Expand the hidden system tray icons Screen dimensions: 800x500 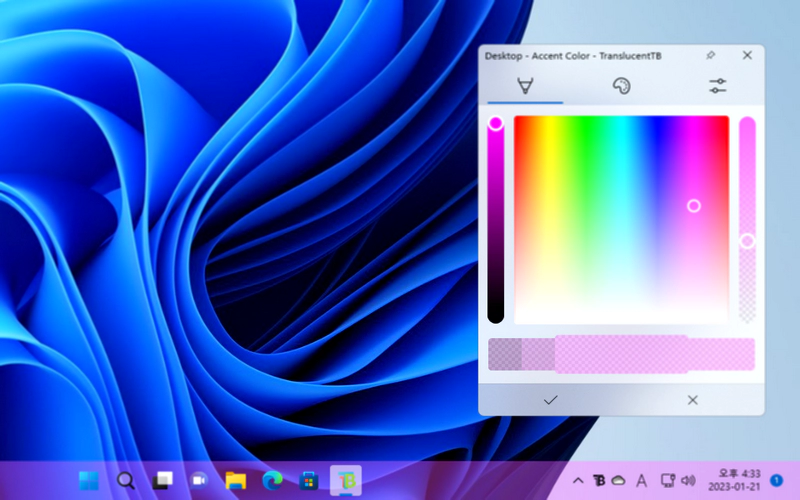point(578,481)
